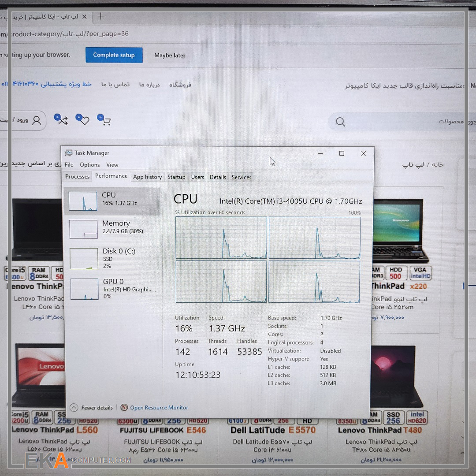Click the CPU uptime value 12:10:53:23
Screen dimensions: 476x476
[x=198, y=375]
